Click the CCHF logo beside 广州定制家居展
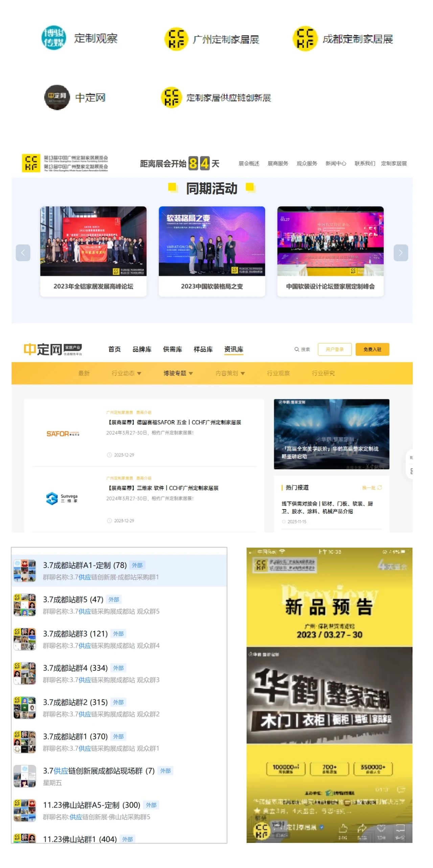The image size is (433, 868). 176,39
